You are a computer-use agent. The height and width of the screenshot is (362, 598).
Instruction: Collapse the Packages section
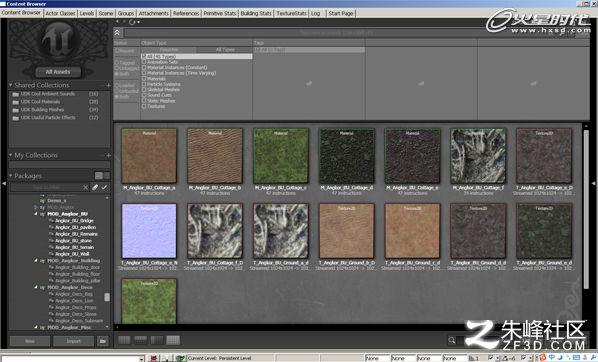(x=11, y=175)
